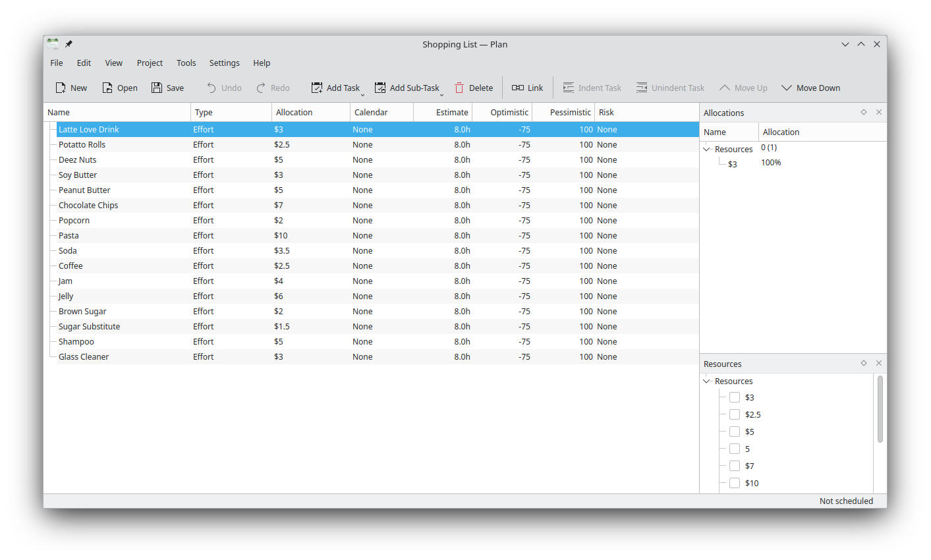The width and height of the screenshot is (931, 560).
Task: Click the Add Task icon
Action: (x=317, y=88)
